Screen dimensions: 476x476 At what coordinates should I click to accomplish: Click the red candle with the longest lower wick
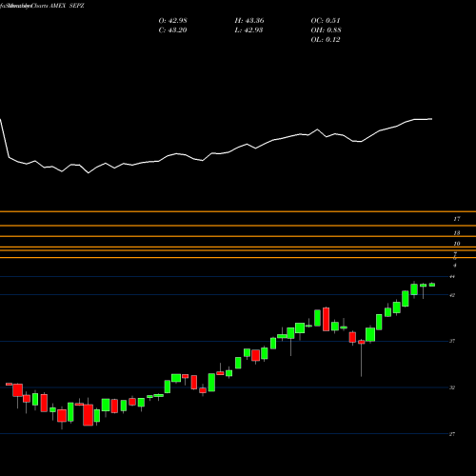(362, 342)
